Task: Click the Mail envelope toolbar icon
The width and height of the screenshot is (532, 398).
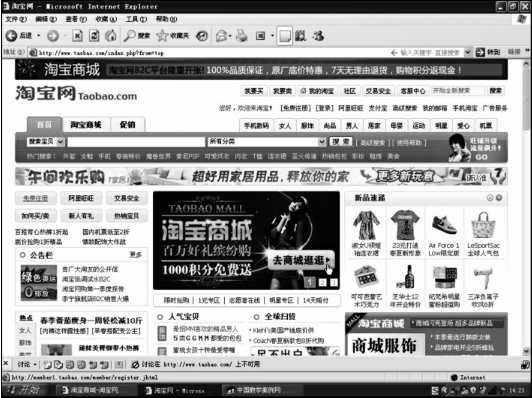Action: pyautogui.click(x=221, y=35)
